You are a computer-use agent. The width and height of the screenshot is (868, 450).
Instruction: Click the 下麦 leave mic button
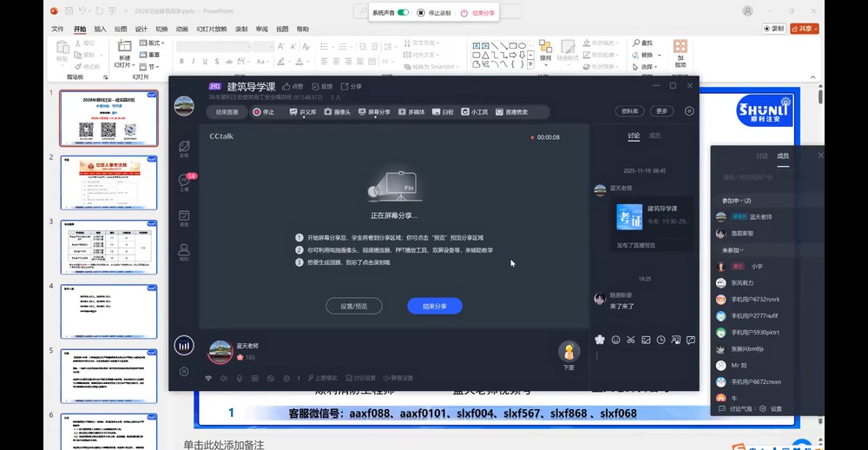(569, 356)
